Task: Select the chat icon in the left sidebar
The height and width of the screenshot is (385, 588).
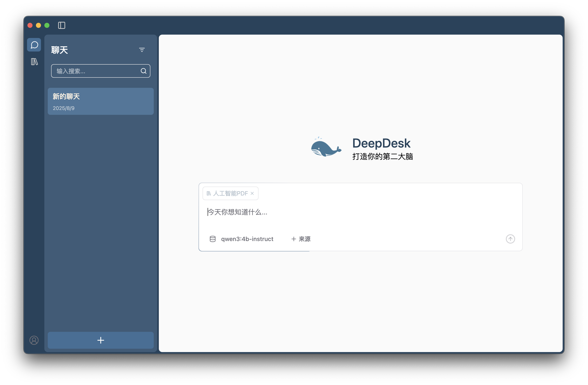Action: pos(34,45)
